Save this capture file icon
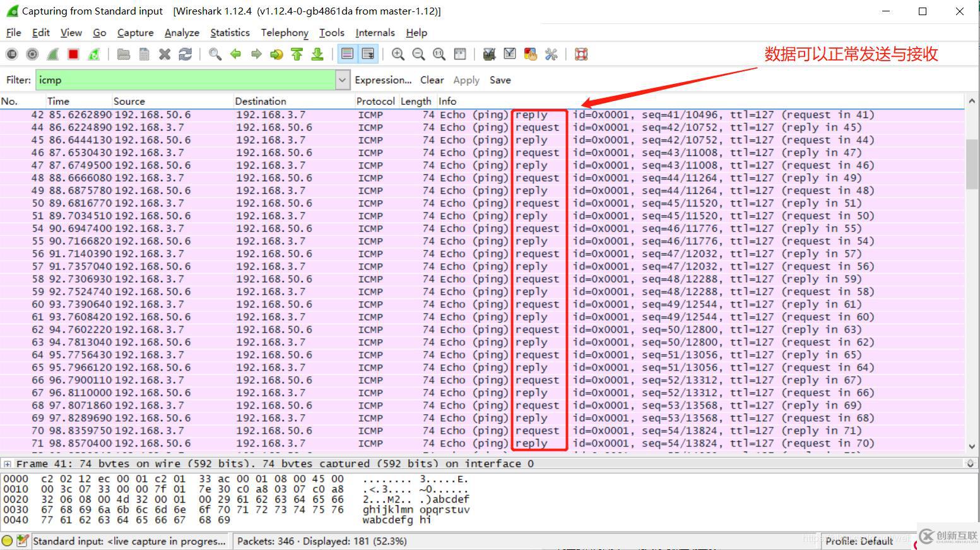The image size is (980, 550). coord(145,54)
